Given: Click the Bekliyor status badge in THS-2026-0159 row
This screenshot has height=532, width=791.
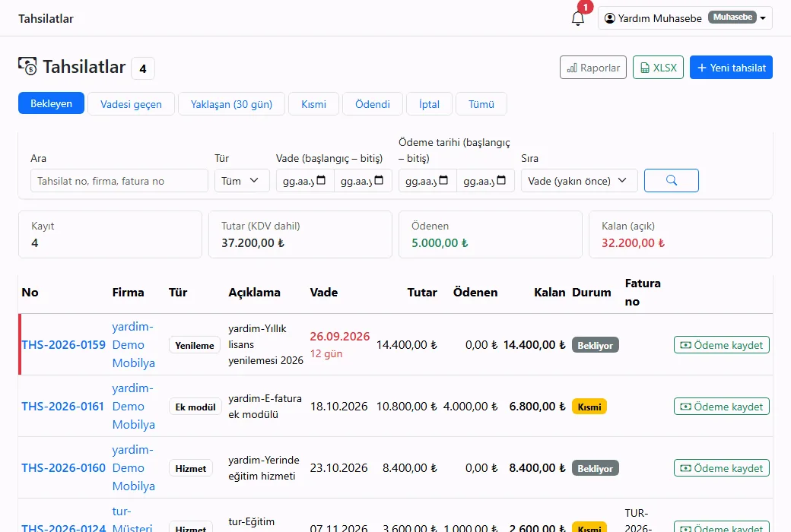Looking at the screenshot, I should [x=596, y=346].
